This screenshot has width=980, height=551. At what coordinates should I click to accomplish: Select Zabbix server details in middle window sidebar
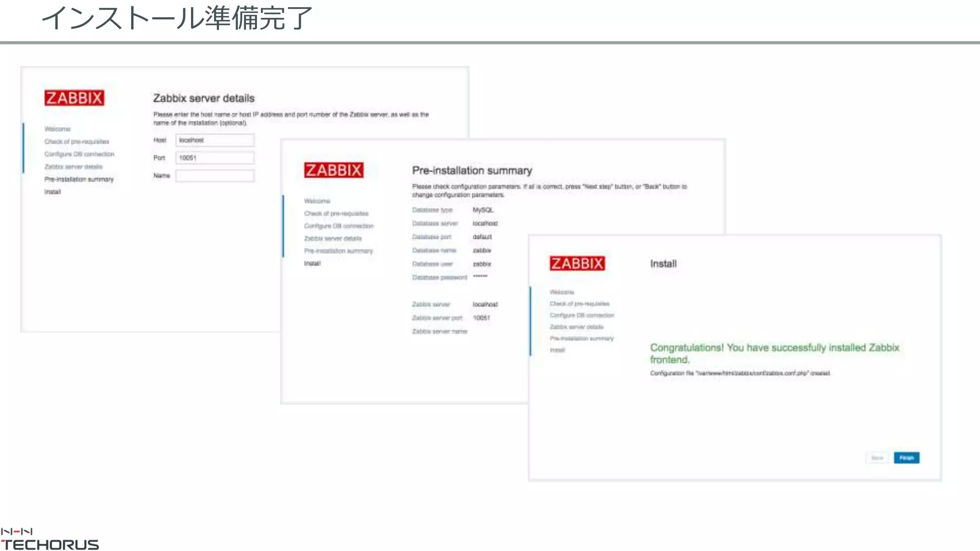[x=333, y=238]
